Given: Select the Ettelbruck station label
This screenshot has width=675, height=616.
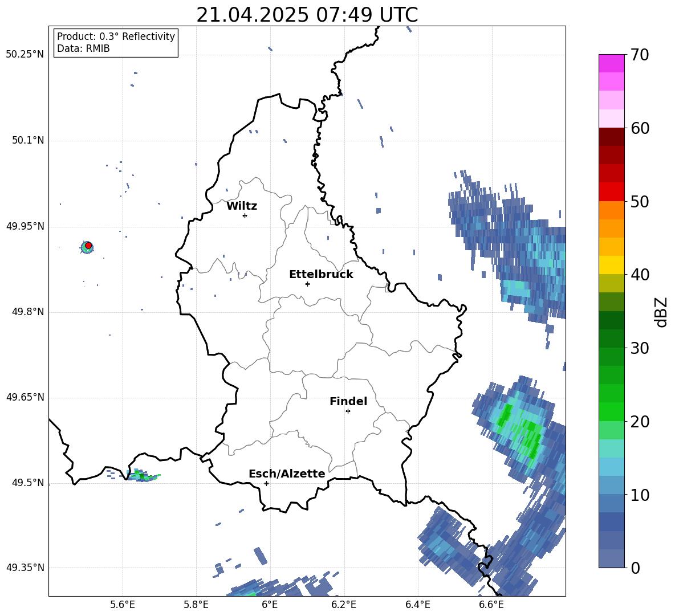Looking at the screenshot, I should pyautogui.click(x=321, y=275).
